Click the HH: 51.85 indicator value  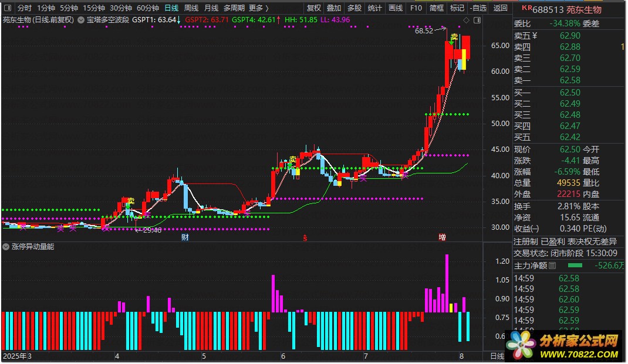[301, 20]
